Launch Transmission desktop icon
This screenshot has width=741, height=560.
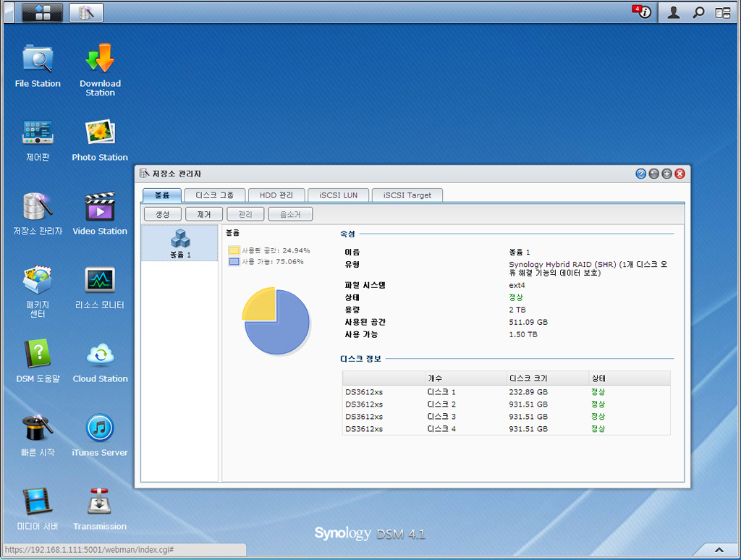point(100,509)
